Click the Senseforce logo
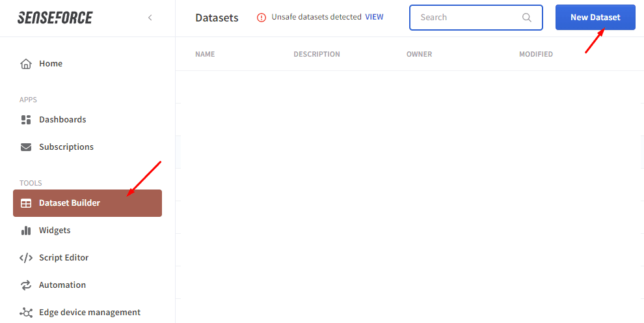Viewport: 644px width, 323px height. click(55, 18)
